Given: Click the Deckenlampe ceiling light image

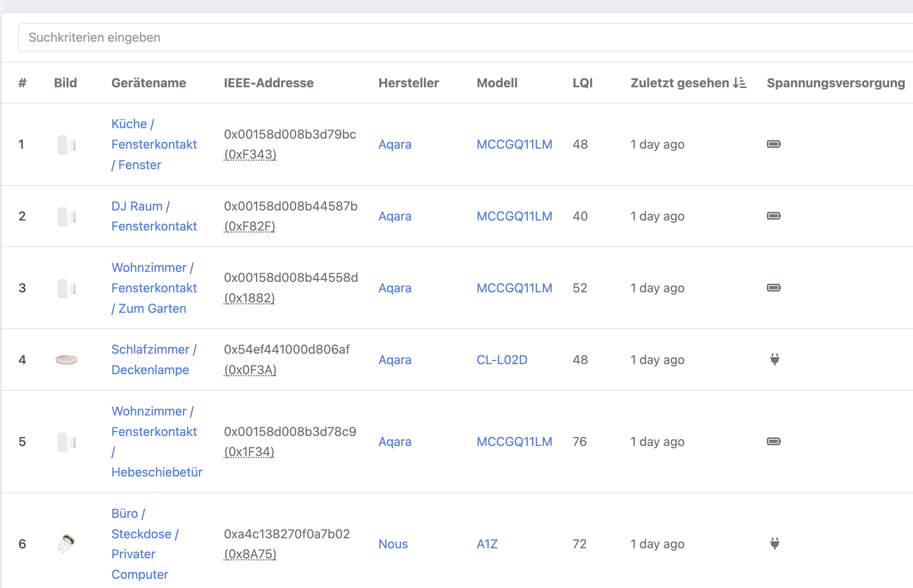Looking at the screenshot, I should [x=66, y=360].
